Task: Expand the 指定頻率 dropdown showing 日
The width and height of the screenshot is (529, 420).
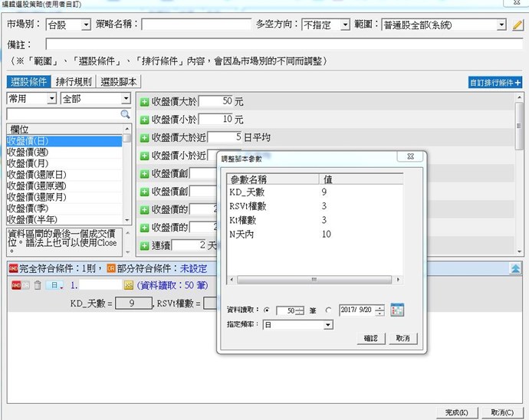Action: pos(297,325)
